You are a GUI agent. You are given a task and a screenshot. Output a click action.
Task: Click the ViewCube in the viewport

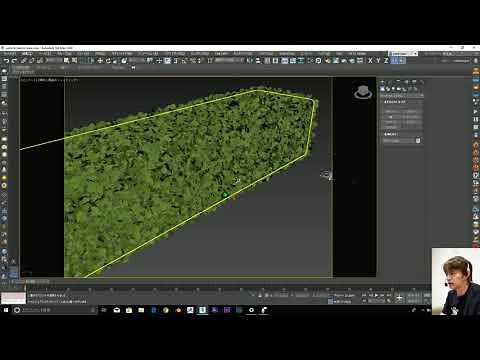click(x=363, y=92)
